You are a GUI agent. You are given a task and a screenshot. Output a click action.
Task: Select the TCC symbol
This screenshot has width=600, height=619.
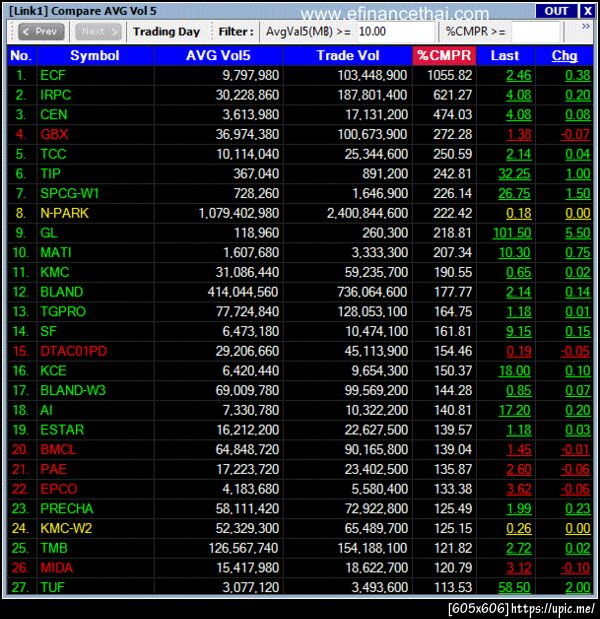coord(53,154)
